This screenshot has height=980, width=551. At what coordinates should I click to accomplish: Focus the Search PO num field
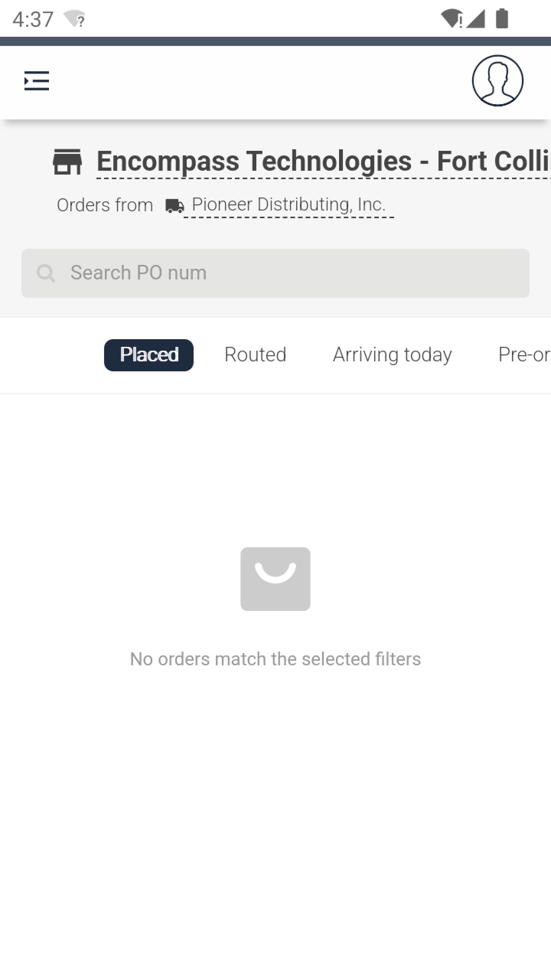[275, 273]
